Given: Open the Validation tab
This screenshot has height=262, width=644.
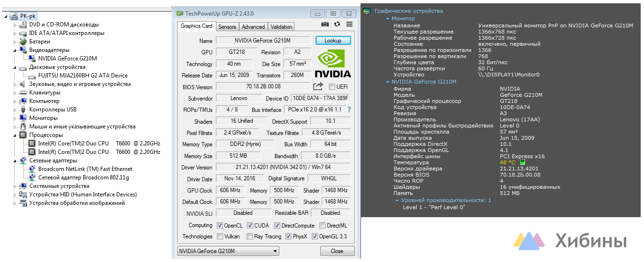Looking at the screenshot, I should (x=282, y=27).
